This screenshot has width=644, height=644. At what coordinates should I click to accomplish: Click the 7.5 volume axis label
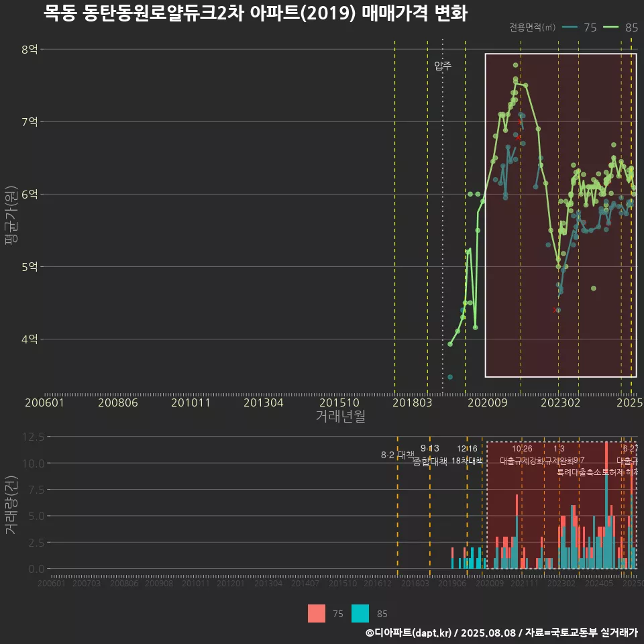tap(36, 490)
